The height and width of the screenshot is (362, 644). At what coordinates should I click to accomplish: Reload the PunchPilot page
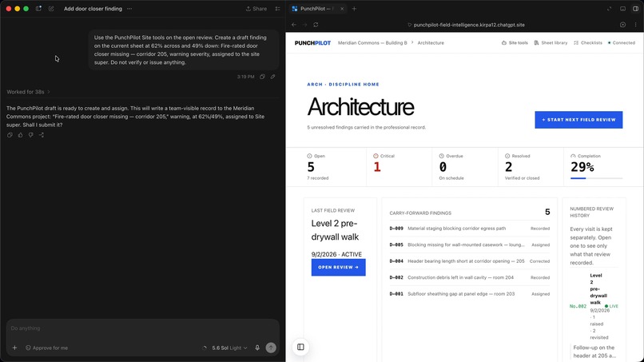coord(316,25)
